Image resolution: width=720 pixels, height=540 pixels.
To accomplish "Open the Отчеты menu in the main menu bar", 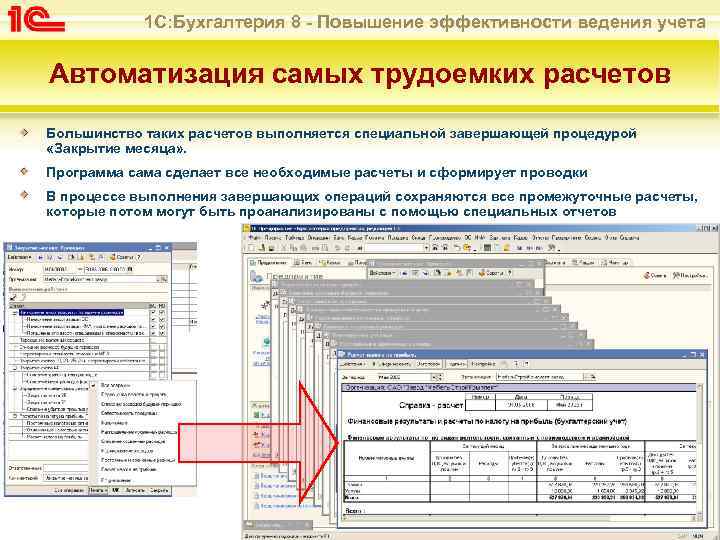I will (540, 238).
